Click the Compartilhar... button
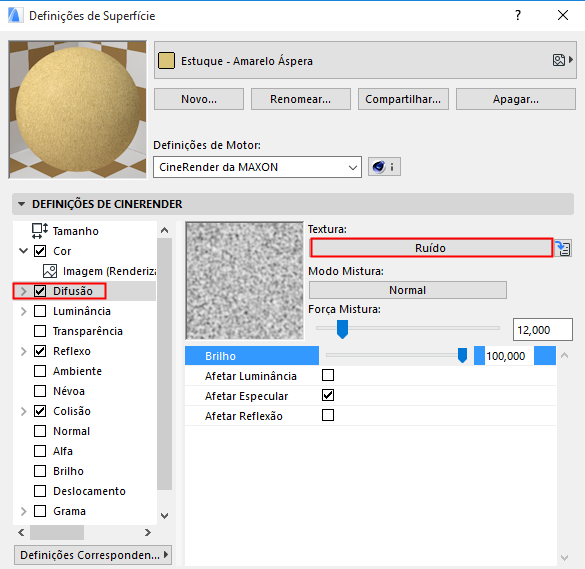585x569 pixels. (x=403, y=99)
